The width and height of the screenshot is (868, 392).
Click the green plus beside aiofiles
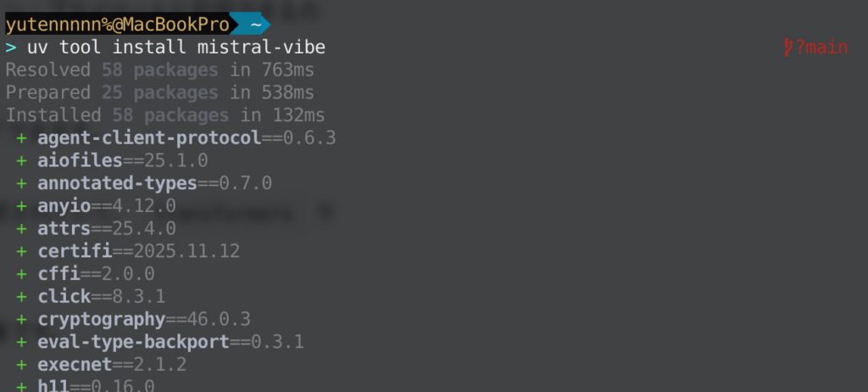[21, 160]
